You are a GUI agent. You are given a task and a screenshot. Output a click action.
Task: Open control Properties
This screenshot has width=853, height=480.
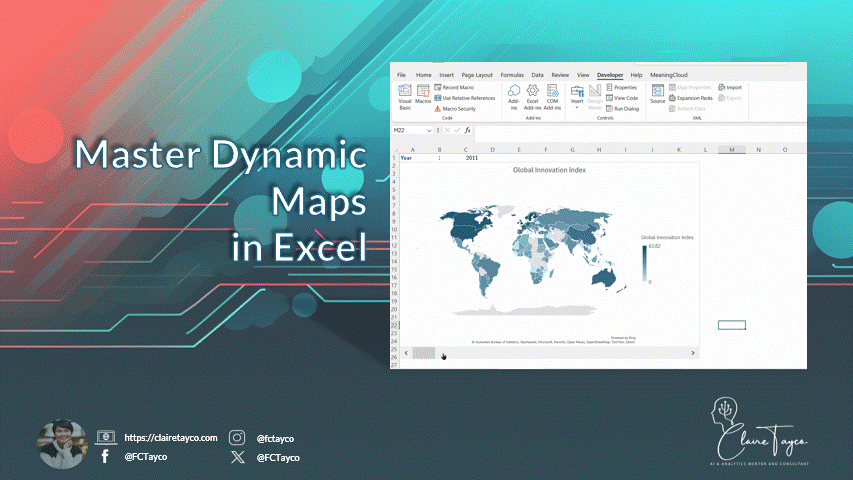pyautogui.click(x=621, y=87)
